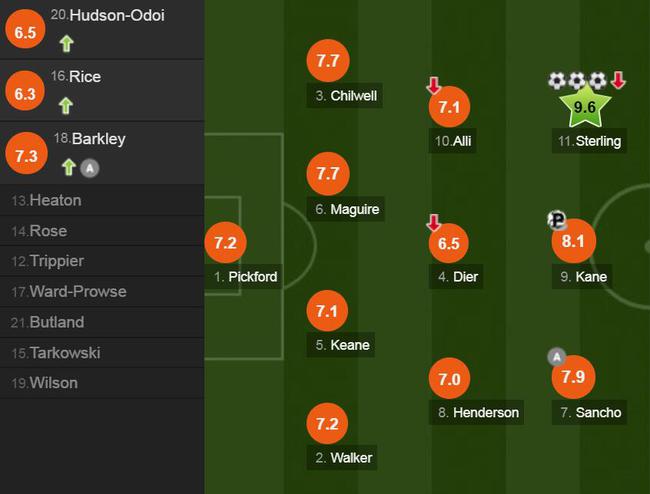
Task: Click the red substitution arrow above Dier
Action: pos(434,223)
